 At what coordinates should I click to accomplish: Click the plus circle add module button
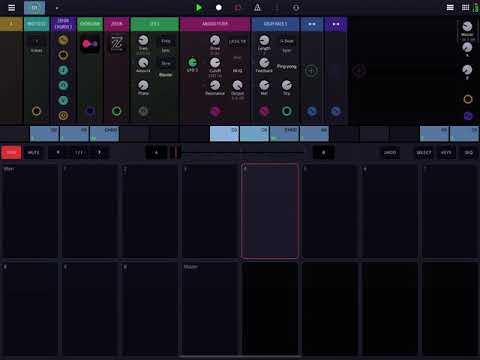(311, 71)
